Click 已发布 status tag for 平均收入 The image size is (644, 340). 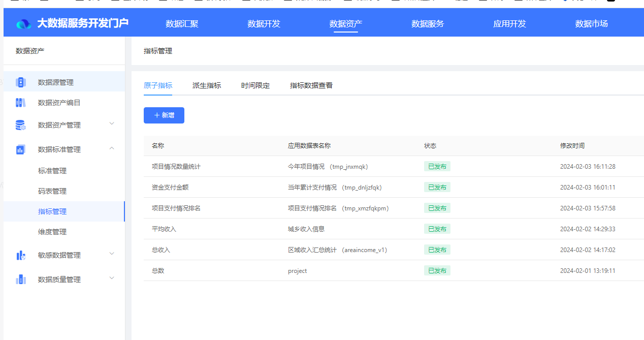coord(437,229)
